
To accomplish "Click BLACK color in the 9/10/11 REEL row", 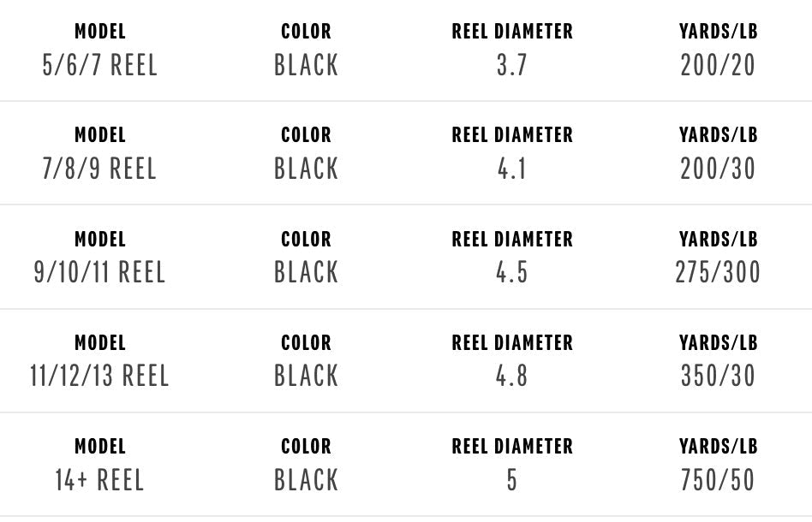I will (306, 273).
